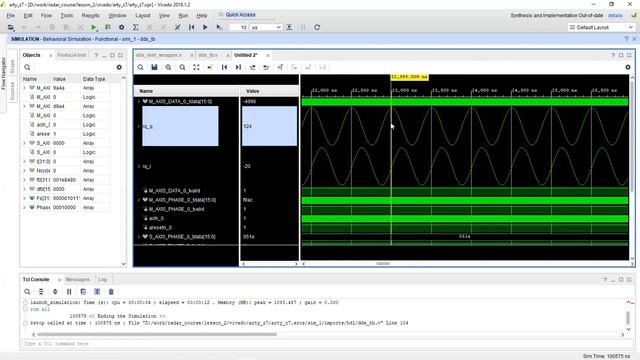Select the iq_i signal row
The width and height of the screenshot is (640, 360).
pyautogui.click(x=147, y=166)
